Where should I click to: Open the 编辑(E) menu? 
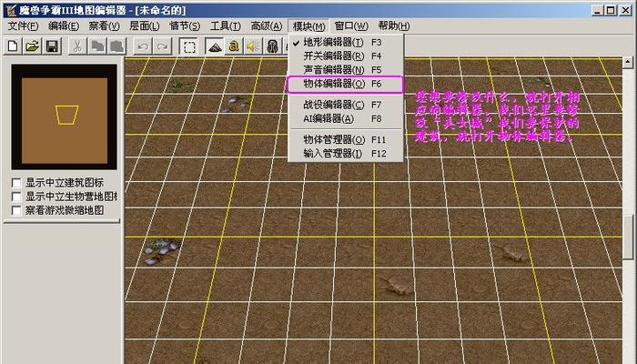(64, 26)
